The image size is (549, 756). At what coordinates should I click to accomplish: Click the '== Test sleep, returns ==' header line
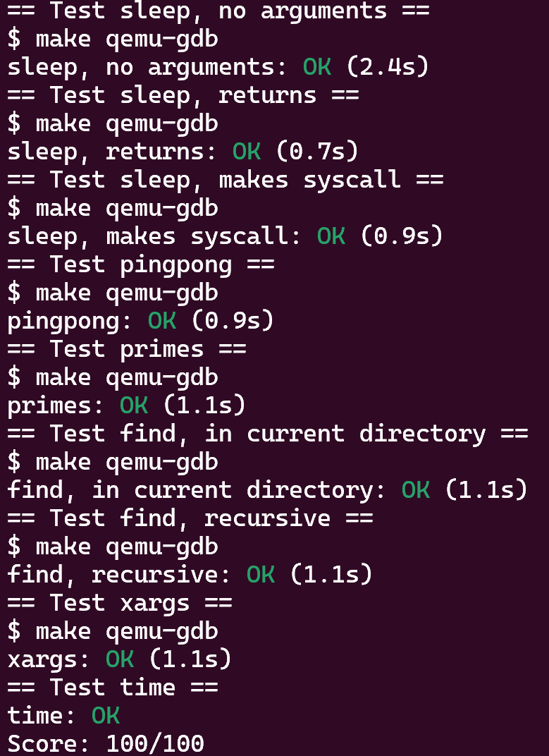pos(183,94)
